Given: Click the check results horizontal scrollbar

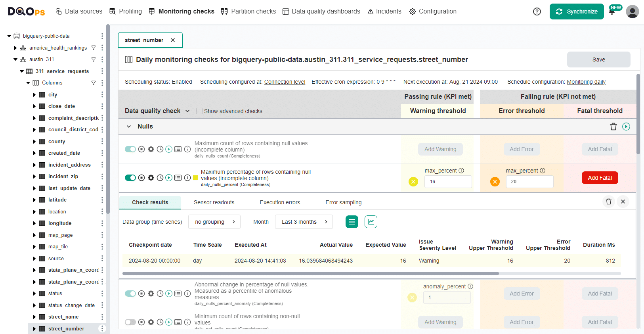Looking at the screenshot, I should 310,273.
